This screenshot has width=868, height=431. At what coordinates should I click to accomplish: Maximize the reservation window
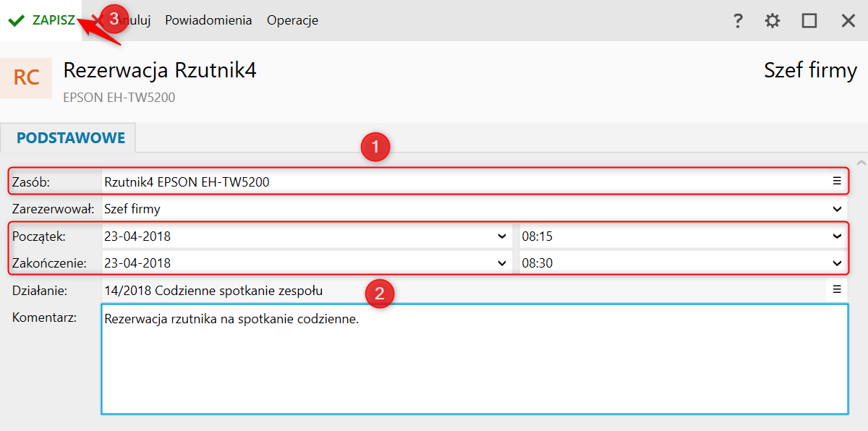point(809,21)
